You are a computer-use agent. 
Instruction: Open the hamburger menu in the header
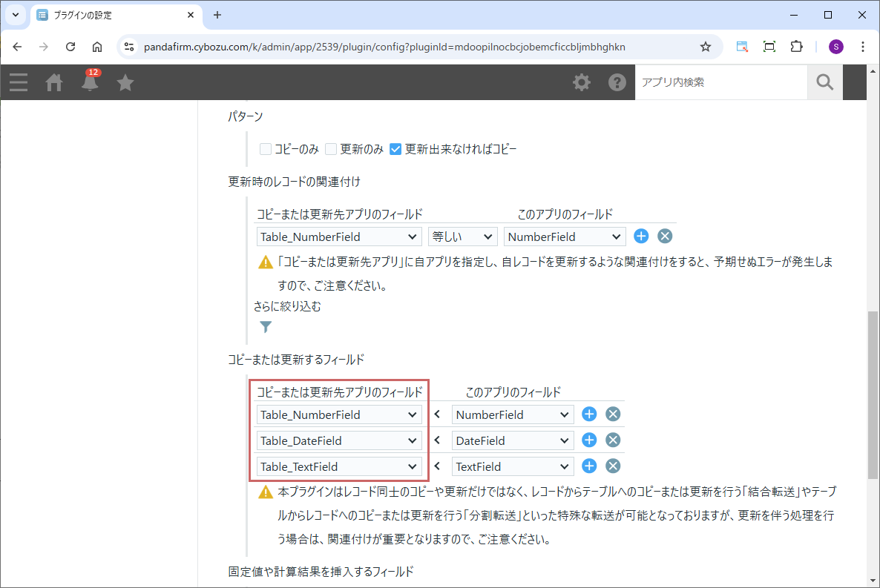pos(19,82)
